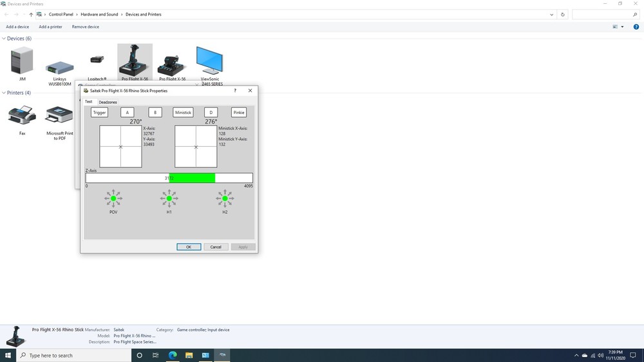Screen dimensions: 644x362
Task: Select the Microsoft Print to PDF printer
Action: point(59,115)
